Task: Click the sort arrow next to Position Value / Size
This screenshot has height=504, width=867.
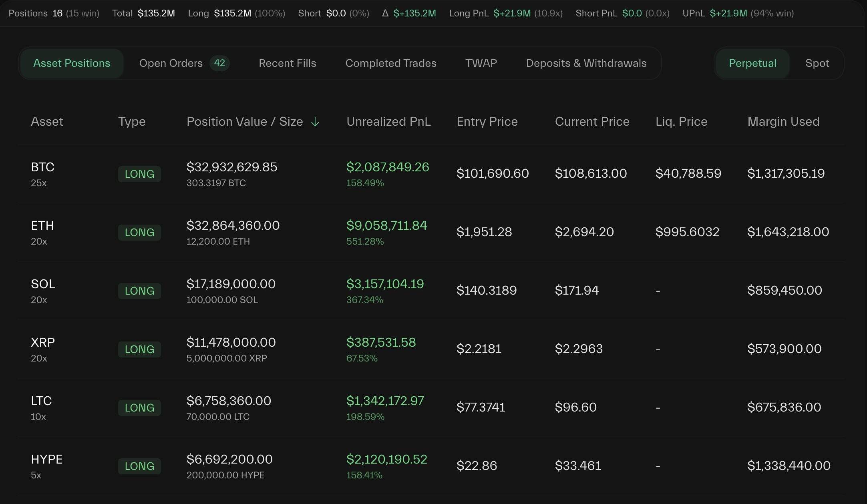Action: coord(315,122)
